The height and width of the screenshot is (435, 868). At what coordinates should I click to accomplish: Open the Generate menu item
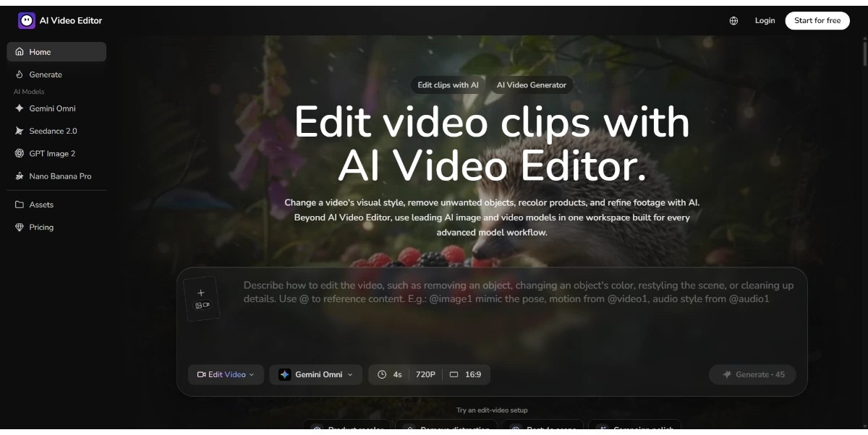(56, 74)
